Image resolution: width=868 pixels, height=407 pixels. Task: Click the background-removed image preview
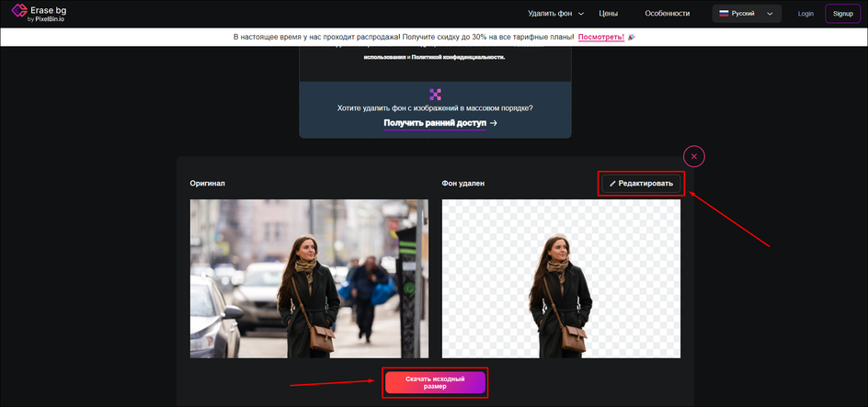(x=561, y=278)
